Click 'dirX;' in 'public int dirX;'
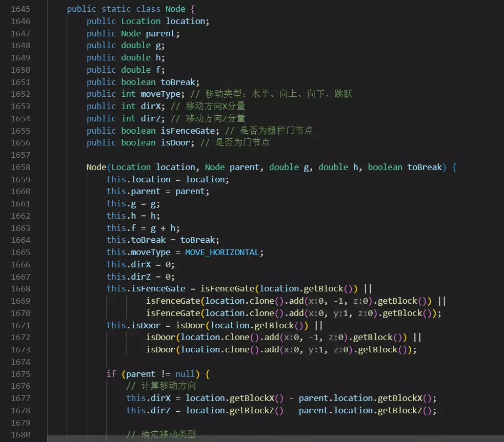504x442 pixels. coord(153,106)
